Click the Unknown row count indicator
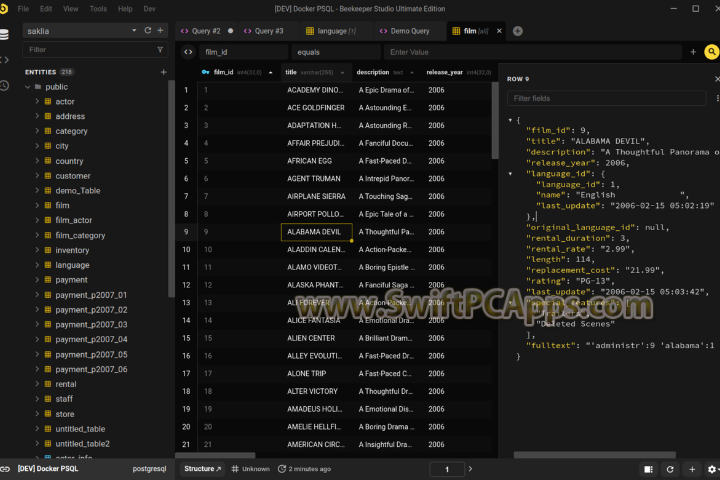This screenshot has width=720, height=480. pos(251,469)
